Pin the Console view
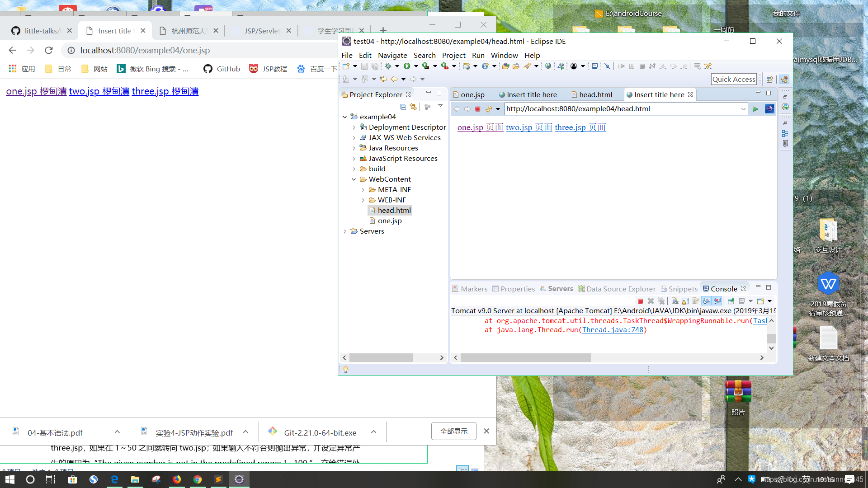Screen dimensions: 868x488 [731, 301]
